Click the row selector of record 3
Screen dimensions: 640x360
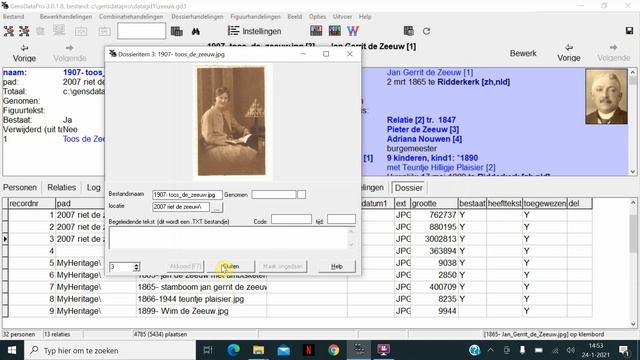(5, 239)
